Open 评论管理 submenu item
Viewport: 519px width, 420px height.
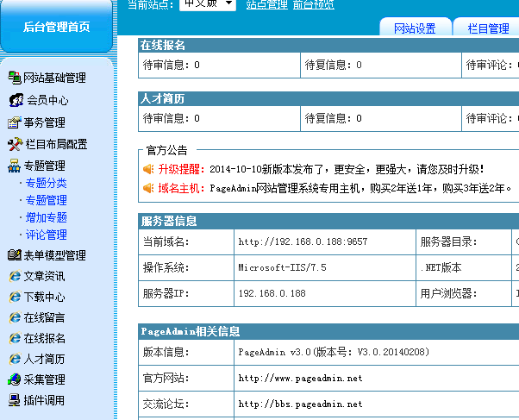46,235
